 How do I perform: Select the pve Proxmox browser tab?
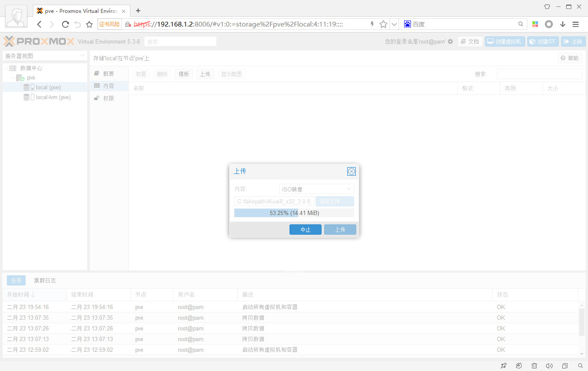click(81, 11)
